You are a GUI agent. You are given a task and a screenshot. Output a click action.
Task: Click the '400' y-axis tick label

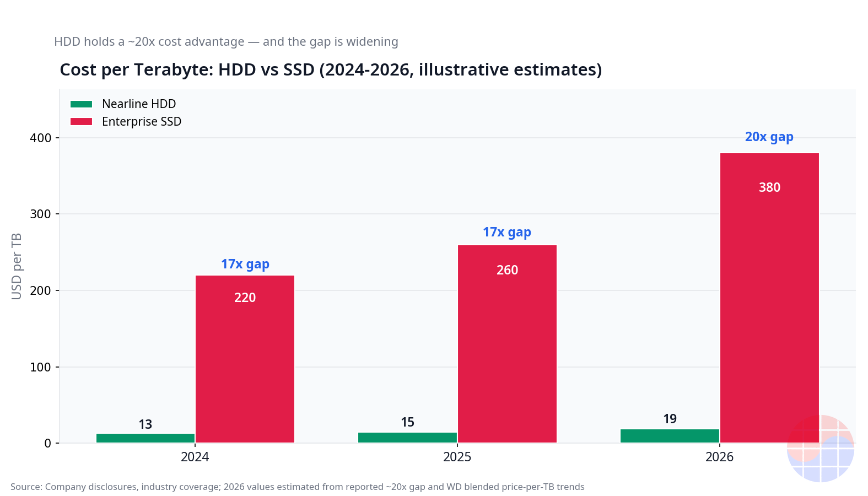pyautogui.click(x=41, y=138)
